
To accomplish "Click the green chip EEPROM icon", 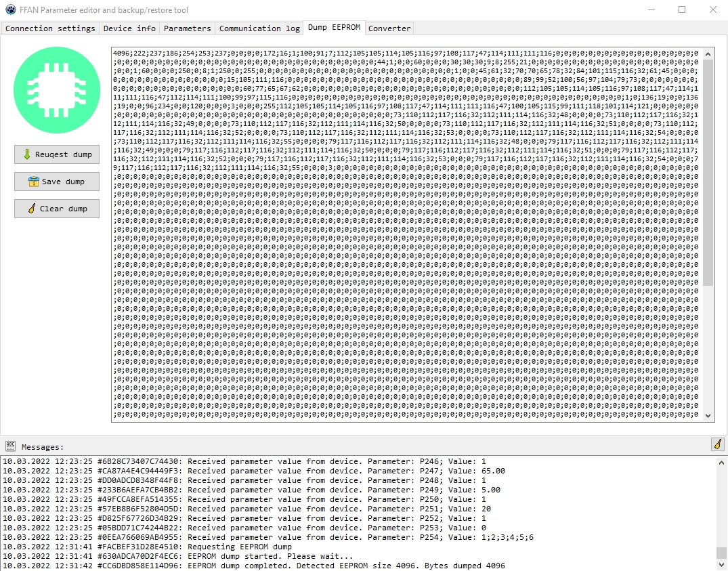I will (57, 90).
